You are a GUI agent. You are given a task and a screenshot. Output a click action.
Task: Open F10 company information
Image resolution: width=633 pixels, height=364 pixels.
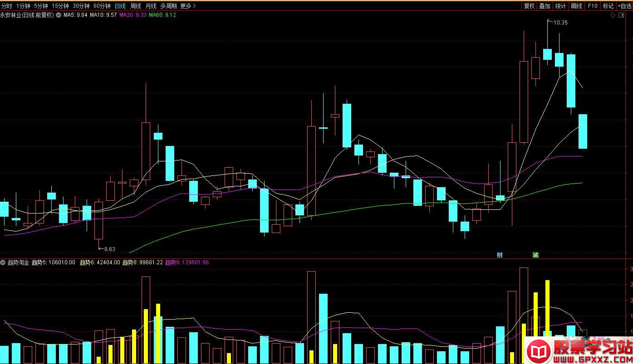(593, 6)
